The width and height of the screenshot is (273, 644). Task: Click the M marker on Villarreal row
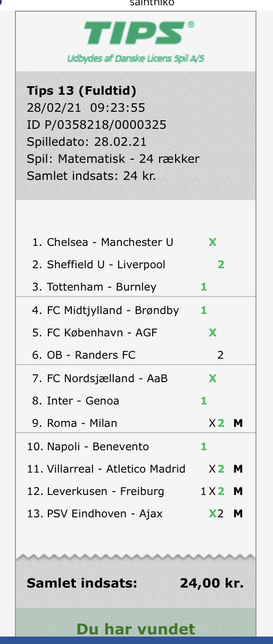coord(238,469)
